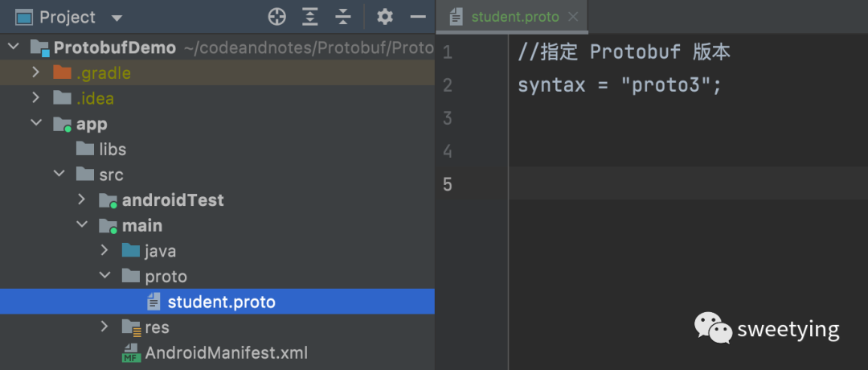Click the AndroidManifest.xml file icon
The height and width of the screenshot is (370, 868).
click(131, 353)
